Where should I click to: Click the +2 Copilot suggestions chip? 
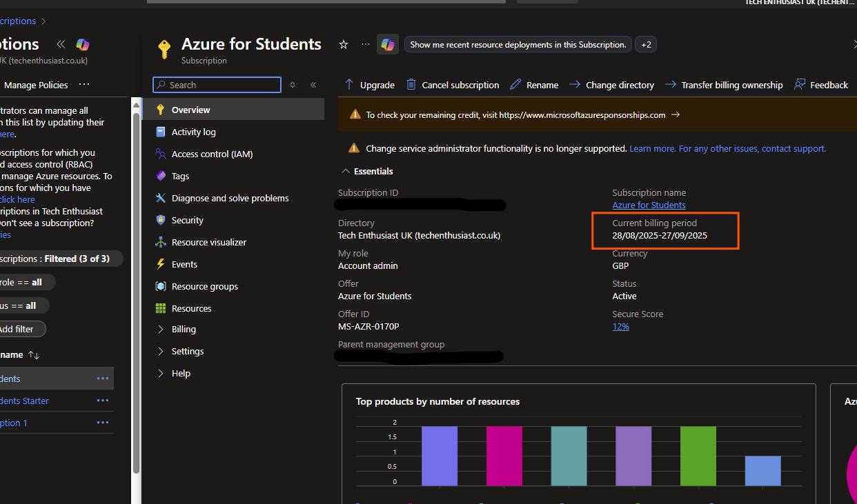point(645,43)
